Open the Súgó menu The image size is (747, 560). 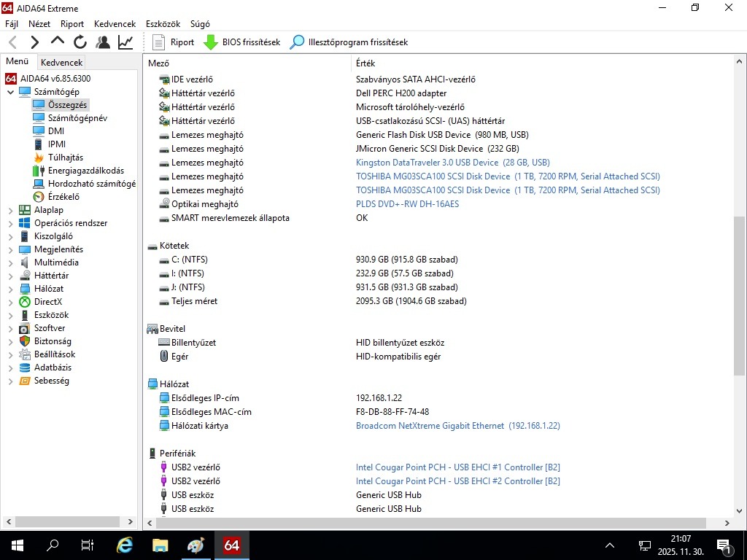[200, 24]
